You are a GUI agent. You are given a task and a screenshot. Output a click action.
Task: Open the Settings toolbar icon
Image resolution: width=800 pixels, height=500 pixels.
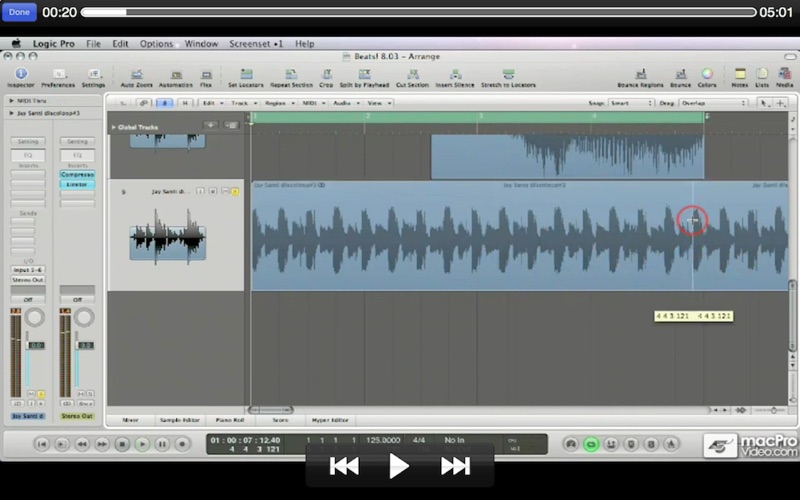tap(93, 74)
